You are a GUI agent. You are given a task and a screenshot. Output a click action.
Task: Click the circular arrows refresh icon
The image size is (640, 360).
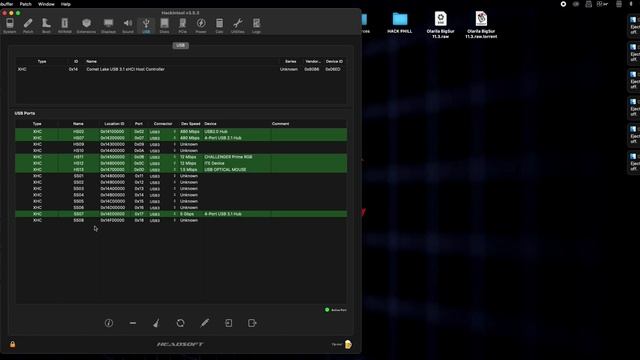tap(180, 323)
